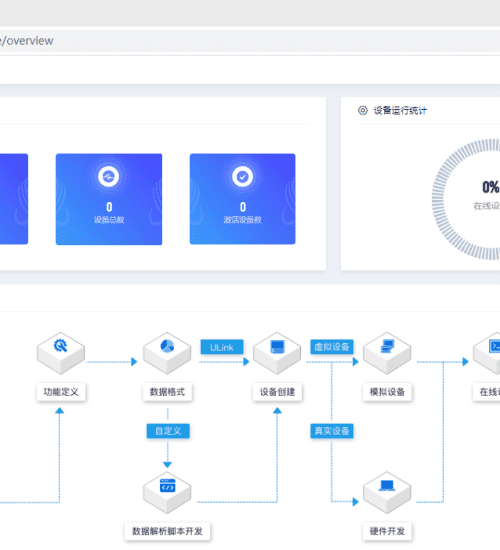This screenshot has height=550, width=500.
Task: Click the ULink tag label
Action: pos(222,347)
